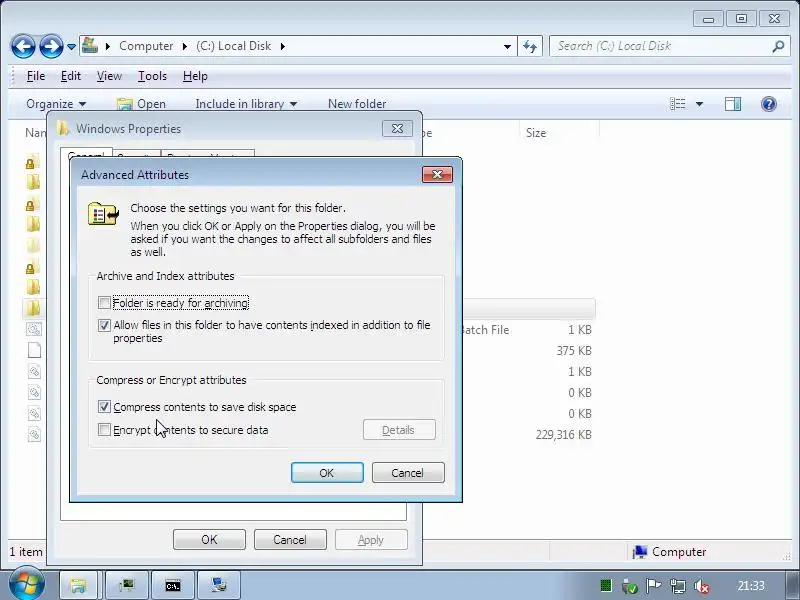Uncheck the index file contents option
The width and height of the screenshot is (800, 600).
tap(104, 325)
